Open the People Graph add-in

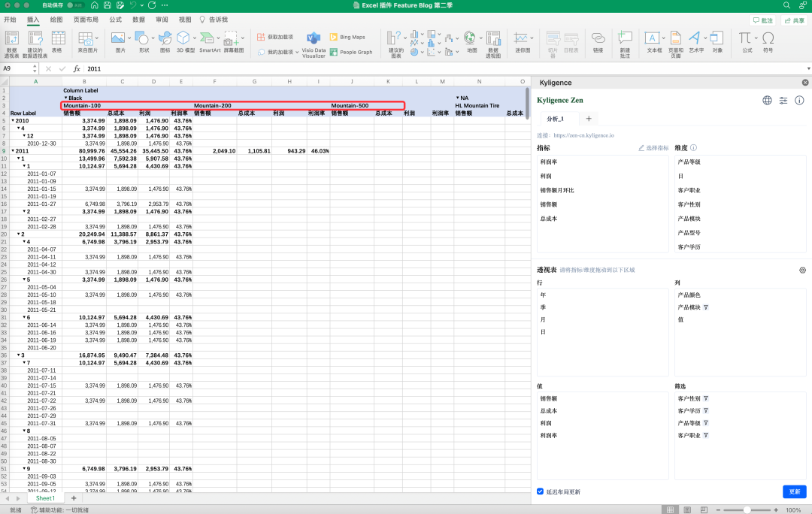pos(351,52)
